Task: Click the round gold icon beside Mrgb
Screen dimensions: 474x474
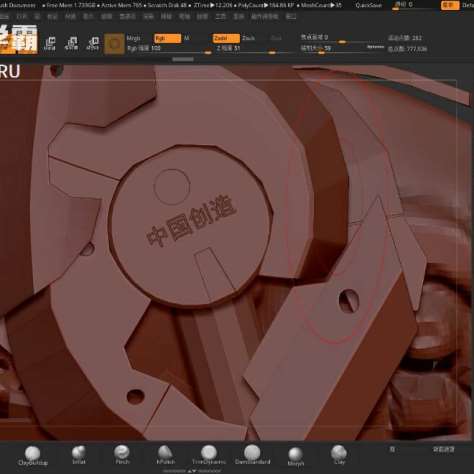Action: coord(114,44)
